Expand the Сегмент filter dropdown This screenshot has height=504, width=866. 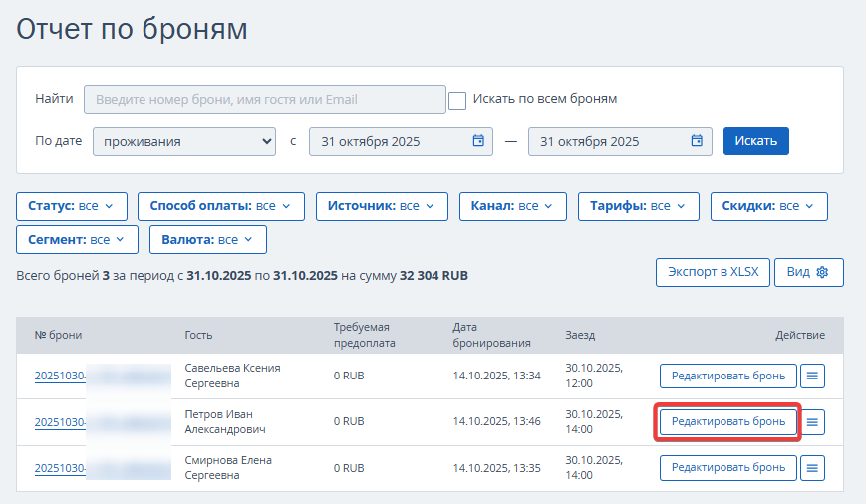(x=77, y=239)
